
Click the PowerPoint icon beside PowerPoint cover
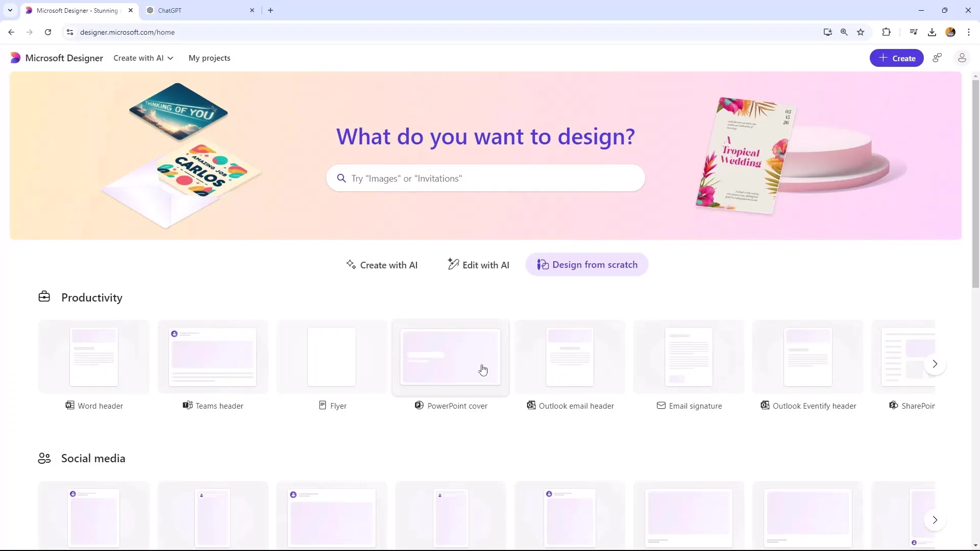tap(419, 406)
